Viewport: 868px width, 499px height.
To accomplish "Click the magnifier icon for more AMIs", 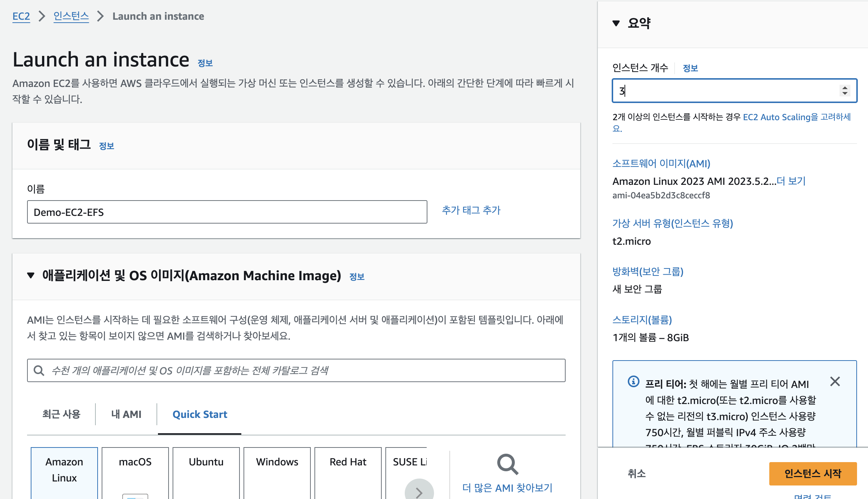I will pos(507,465).
